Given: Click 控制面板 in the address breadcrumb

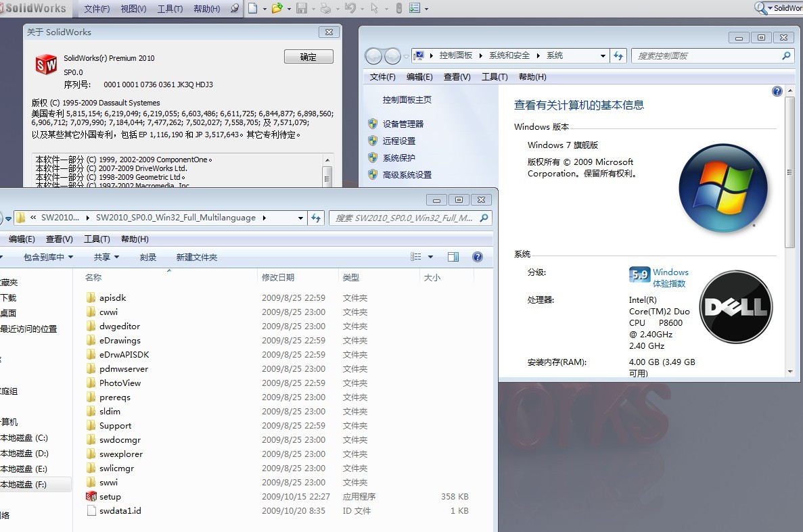Looking at the screenshot, I should [x=456, y=55].
